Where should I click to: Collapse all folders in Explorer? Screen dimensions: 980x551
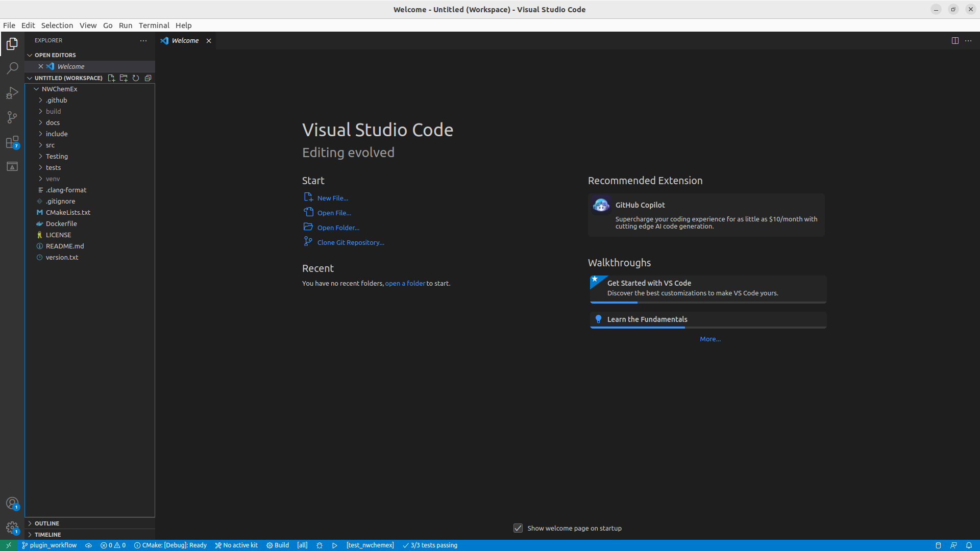coord(148,78)
